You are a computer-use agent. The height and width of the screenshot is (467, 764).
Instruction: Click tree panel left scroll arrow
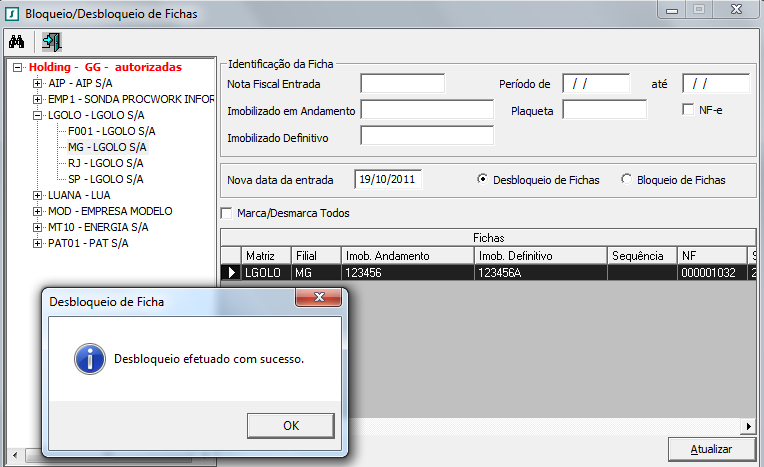pyautogui.click(x=15, y=455)
